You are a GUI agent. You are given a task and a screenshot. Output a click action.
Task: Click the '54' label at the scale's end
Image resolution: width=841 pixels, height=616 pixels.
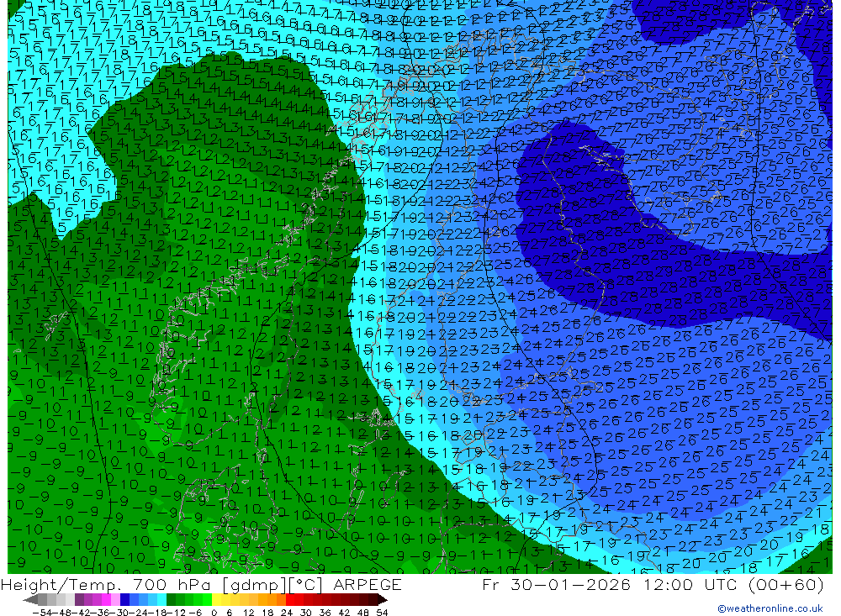pyautogui.click(x=382, y=613)
